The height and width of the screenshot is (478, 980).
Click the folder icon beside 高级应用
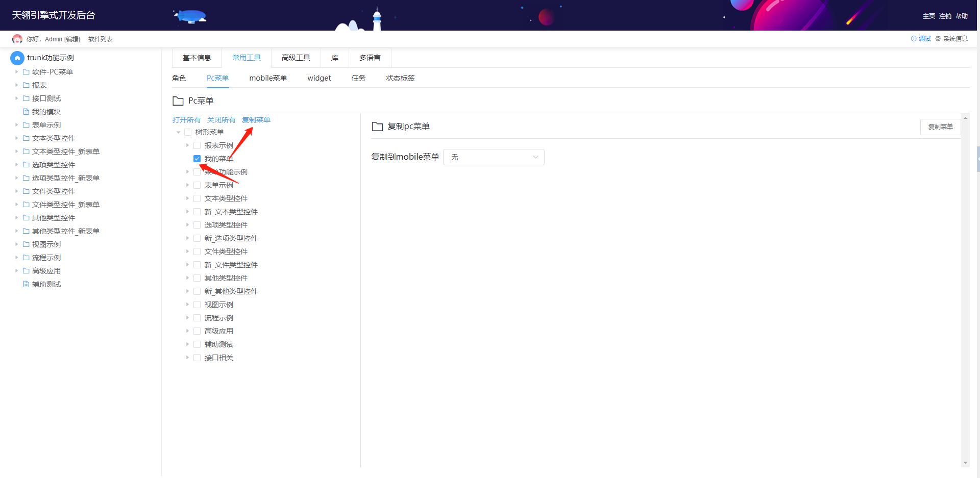pyautogui.click(x=26, y=271)
